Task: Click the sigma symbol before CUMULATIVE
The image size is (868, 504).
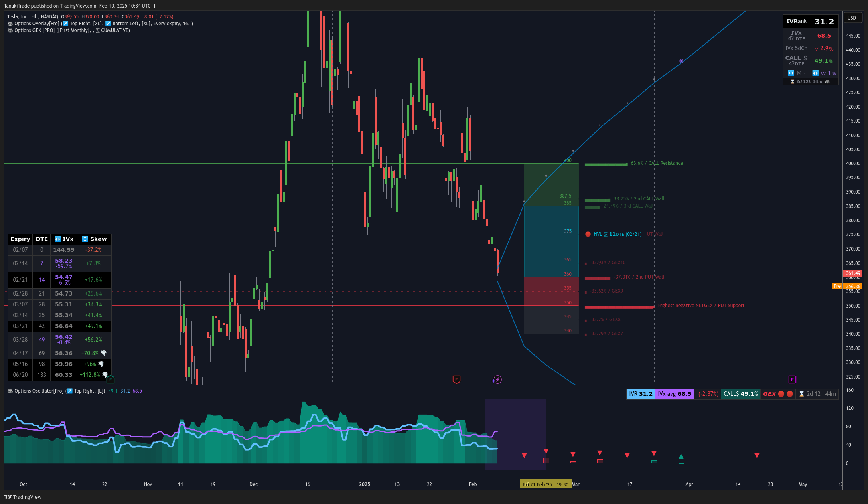Action: (x=97, y=30)
